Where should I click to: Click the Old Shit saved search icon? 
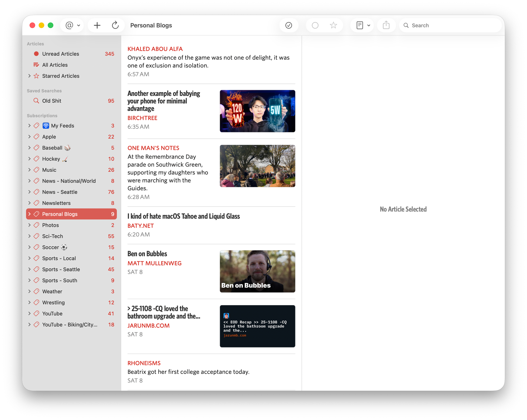click(x=36, y=101)
